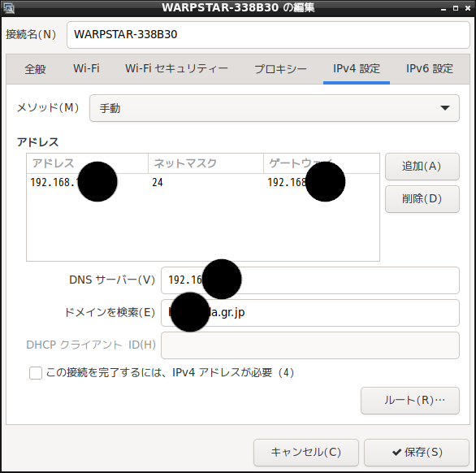The width and height of the screenshot is (476, 473).
Task: Click the 削除(D) button
Action: click(x=422, y=199)
